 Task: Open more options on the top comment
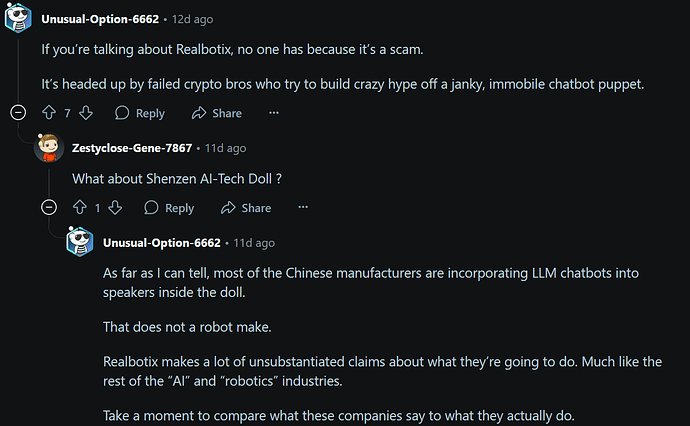[274, 113]
